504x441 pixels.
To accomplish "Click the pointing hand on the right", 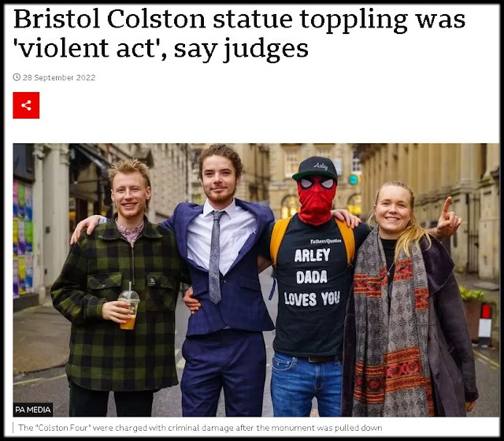I will (x=449, y=218).
